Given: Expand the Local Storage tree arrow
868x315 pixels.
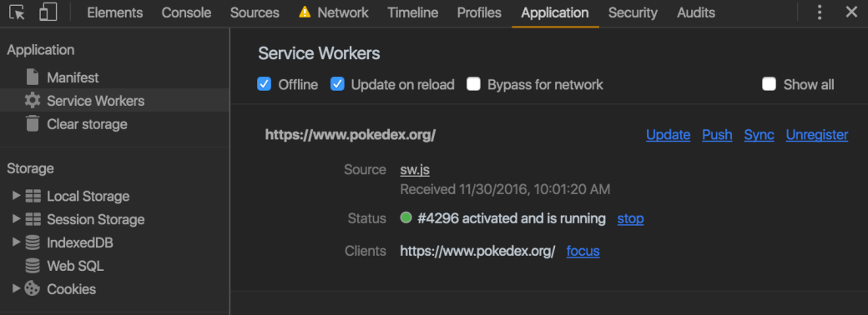Looking at the screenshot, I should tap(16, 196).
